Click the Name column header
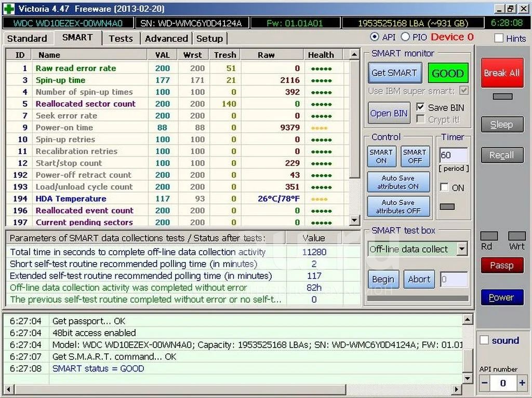The width and height of the screenshot is (532, 398). point(89,54)
